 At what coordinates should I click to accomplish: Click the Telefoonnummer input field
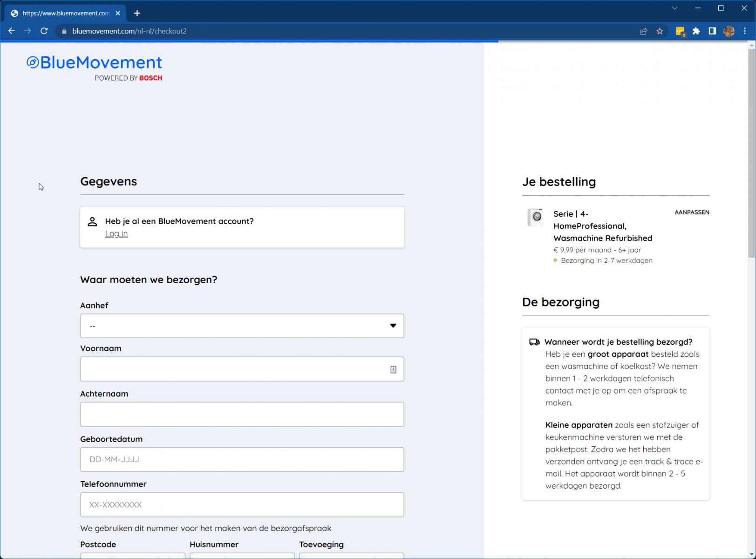tap(242, 505)
